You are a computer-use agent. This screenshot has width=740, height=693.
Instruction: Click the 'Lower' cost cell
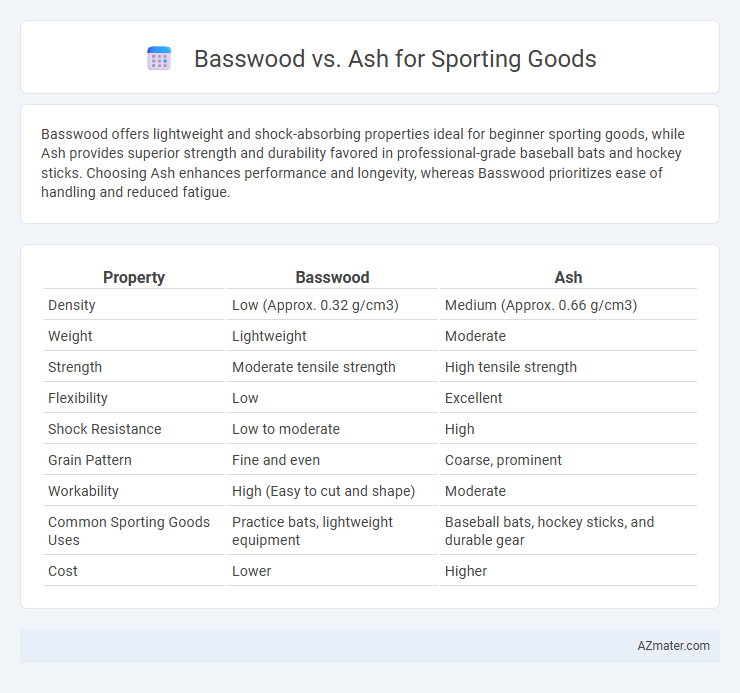(252, 571)
